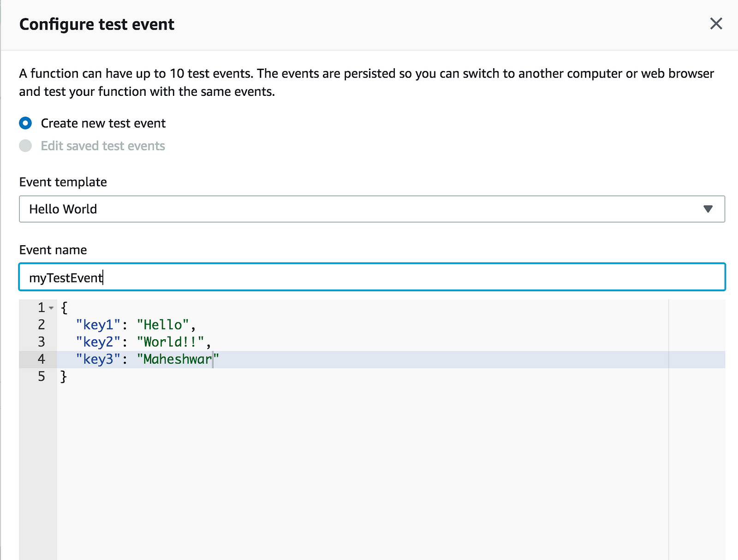738x560 pixels.
Task: Click the "World!!" value in the JSON editor
Action: tap(171, 342)
